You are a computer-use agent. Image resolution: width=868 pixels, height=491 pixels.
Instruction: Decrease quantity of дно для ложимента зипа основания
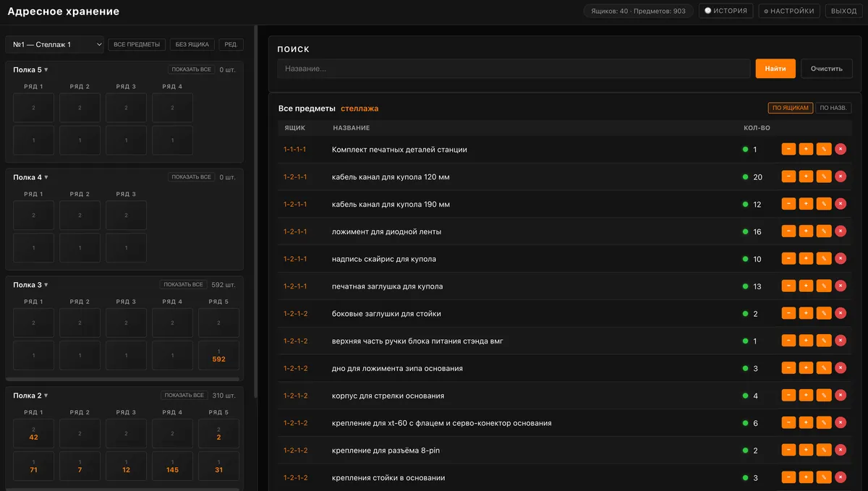click(x=788, y=368)
